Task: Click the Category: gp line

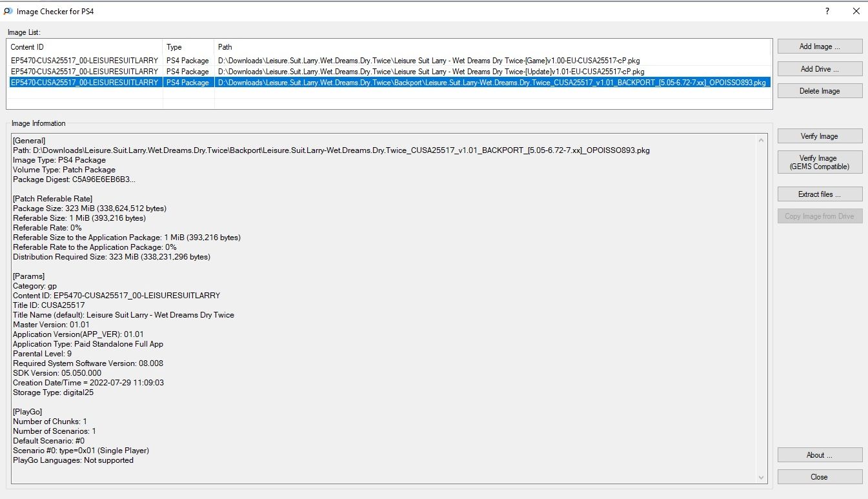Action: pyautogui.click(x=35, y=286)
